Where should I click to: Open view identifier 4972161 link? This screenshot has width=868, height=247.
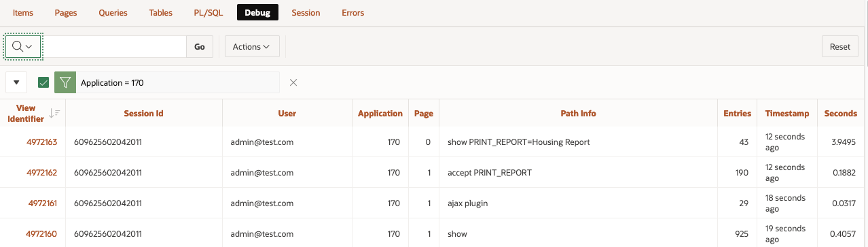coord(43,203)
